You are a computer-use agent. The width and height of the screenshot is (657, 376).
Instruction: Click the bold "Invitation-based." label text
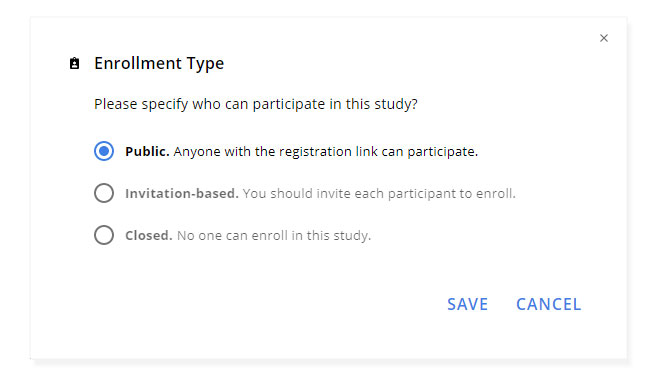[182, 193]
